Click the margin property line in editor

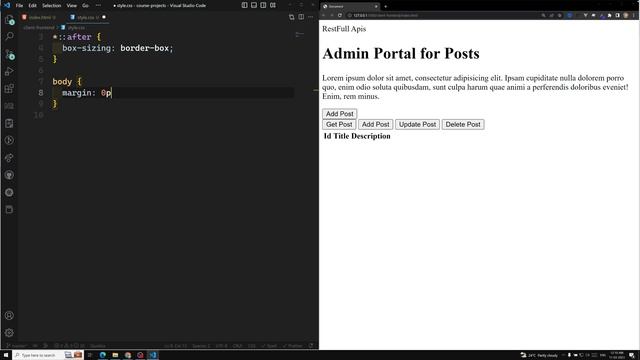click(87, 93)
